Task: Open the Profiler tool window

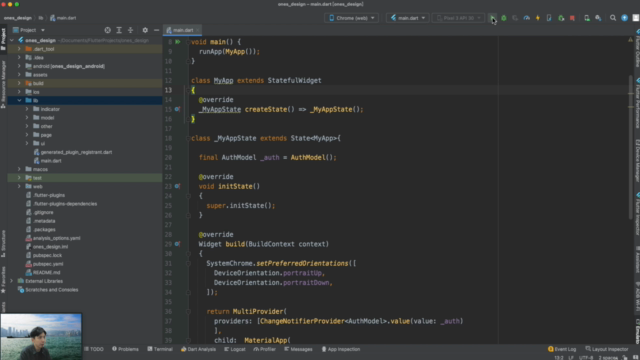Action: tap(264, 349)
